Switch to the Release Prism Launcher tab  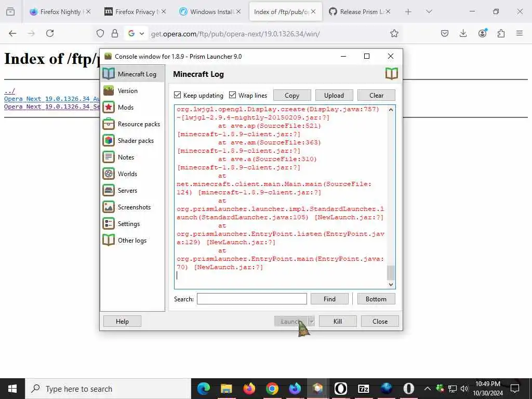point(360,11)
